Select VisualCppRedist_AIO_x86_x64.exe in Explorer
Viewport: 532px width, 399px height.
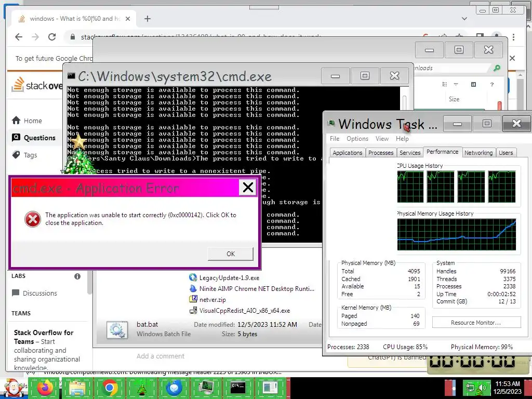(x=240, y=311)
